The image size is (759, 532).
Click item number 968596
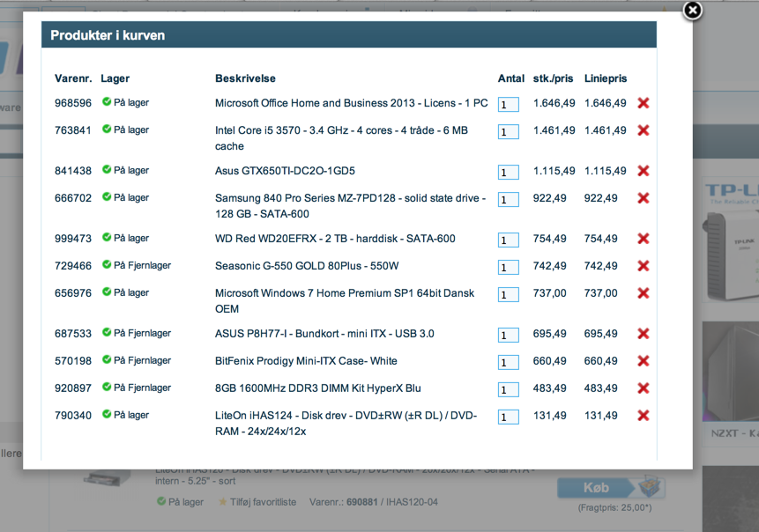73,103
